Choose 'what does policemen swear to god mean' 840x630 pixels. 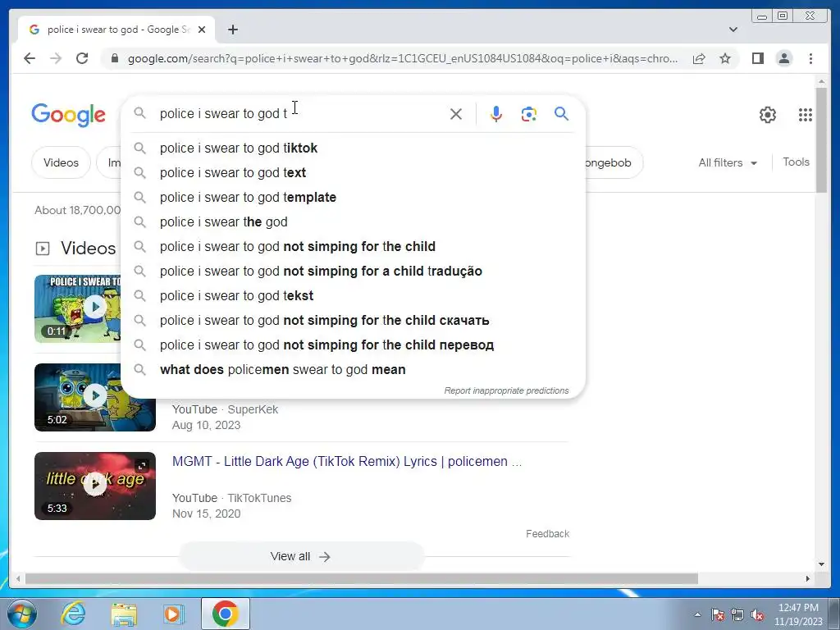(x=354, y=370)
